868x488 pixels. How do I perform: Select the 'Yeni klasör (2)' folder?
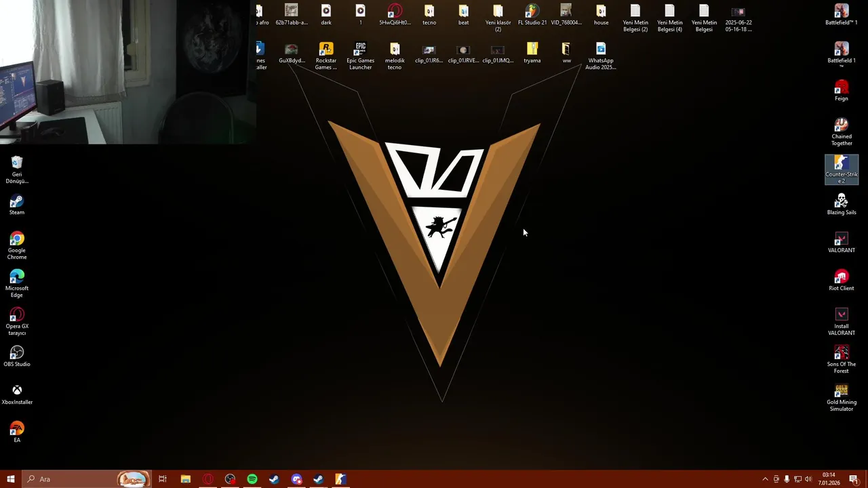tap(498, 18)
